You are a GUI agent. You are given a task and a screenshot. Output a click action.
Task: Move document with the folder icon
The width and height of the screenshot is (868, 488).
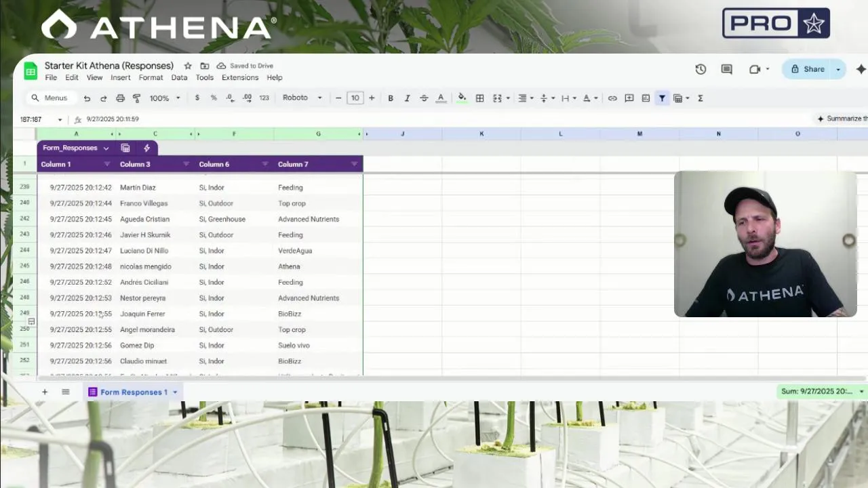(x=205, y=66)
